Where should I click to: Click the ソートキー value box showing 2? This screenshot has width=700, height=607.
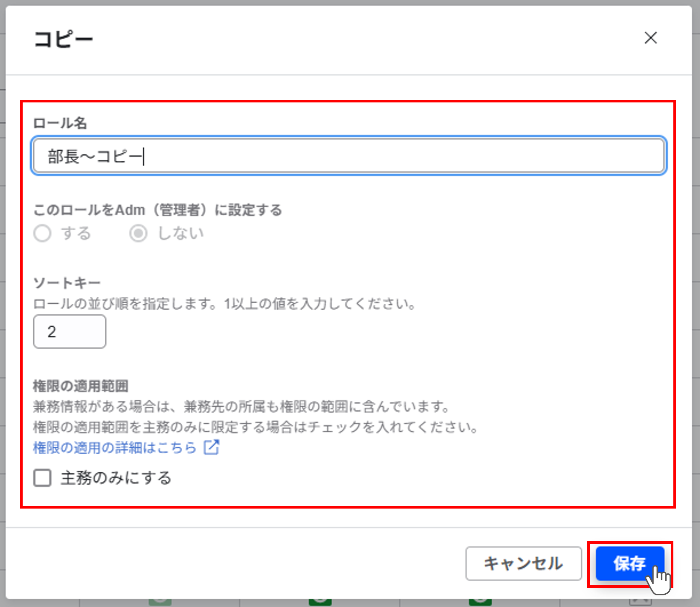pyautogui.click(x=69, y=331)
